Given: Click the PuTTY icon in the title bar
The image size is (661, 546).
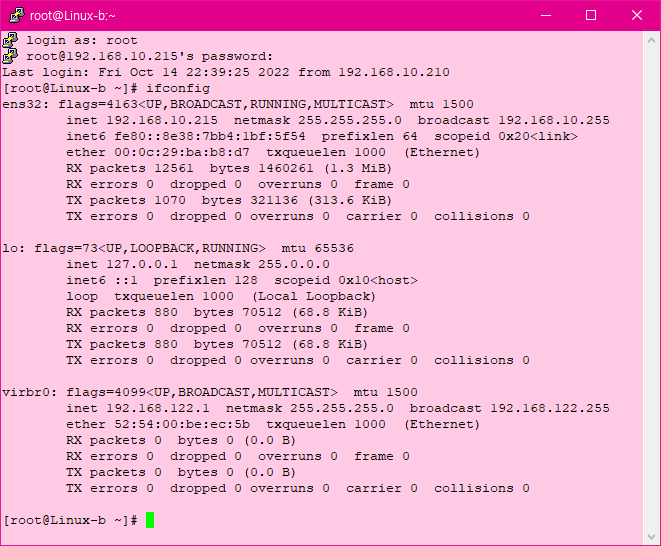Looking at the screenshot, I should [x=17, y=15].
